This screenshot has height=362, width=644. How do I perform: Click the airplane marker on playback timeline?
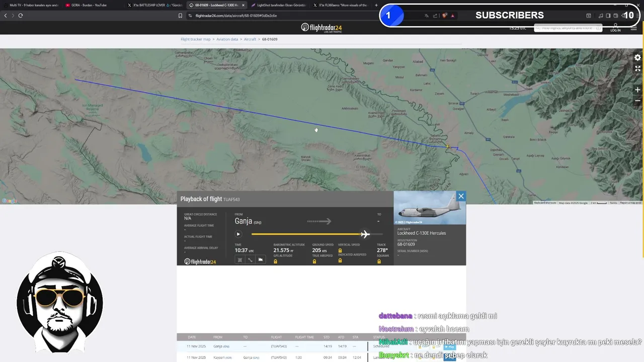coord(365,234)
